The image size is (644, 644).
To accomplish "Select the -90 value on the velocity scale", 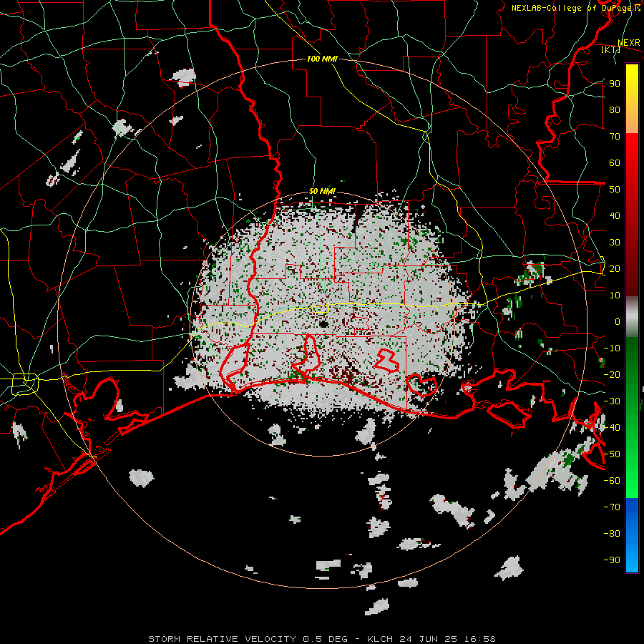I will [612, 560].
